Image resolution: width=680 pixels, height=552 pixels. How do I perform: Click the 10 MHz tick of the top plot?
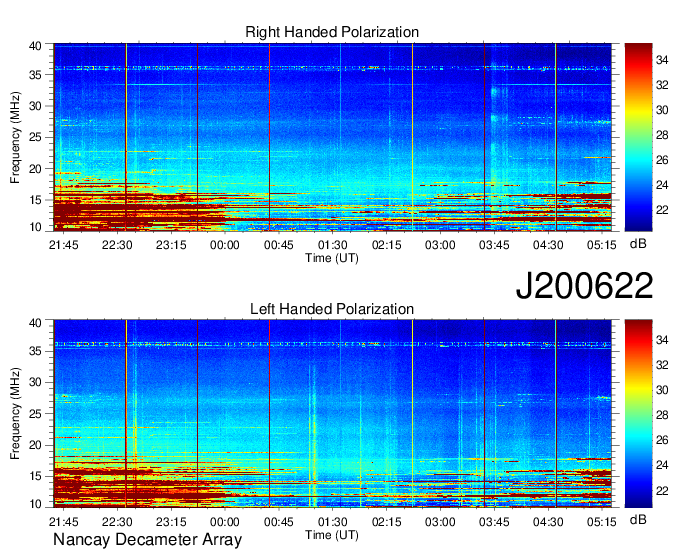point(35,227)
